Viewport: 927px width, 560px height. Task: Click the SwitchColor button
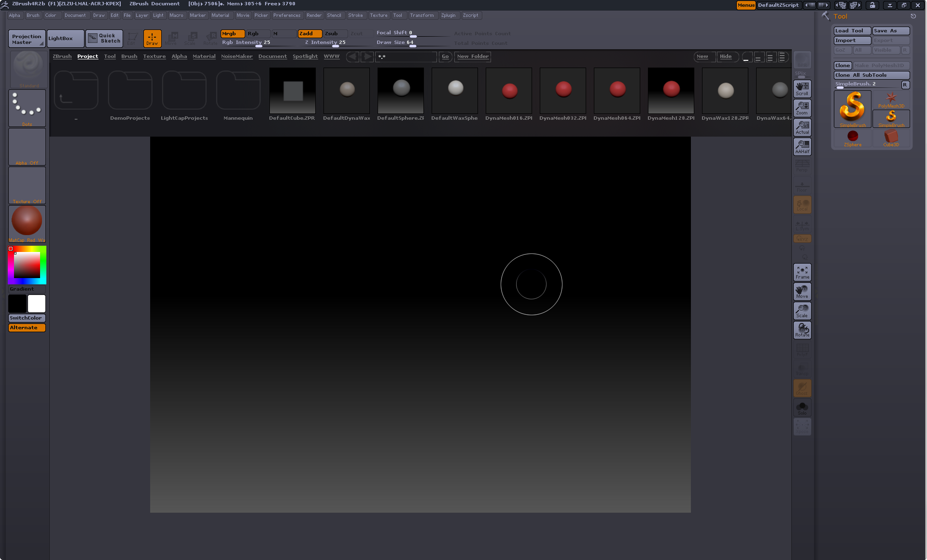click(27, 318)
